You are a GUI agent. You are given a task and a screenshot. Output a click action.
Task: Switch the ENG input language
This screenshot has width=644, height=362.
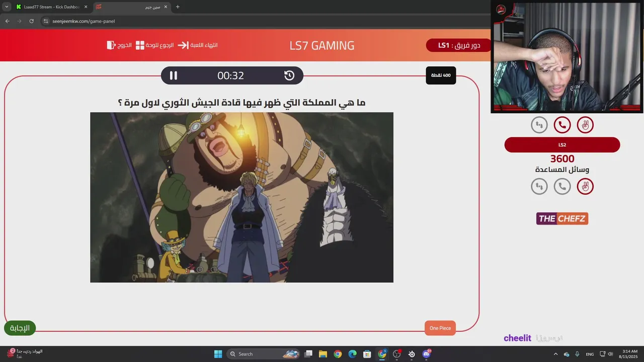(x=590, y=354)
